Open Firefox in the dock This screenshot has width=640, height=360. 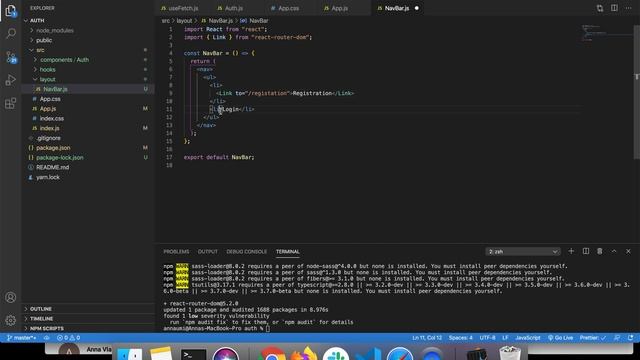[x=304, y=354]
